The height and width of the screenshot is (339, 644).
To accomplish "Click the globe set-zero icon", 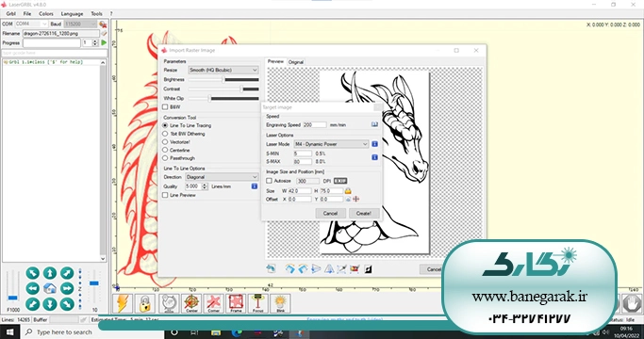I will pos(169,303).
